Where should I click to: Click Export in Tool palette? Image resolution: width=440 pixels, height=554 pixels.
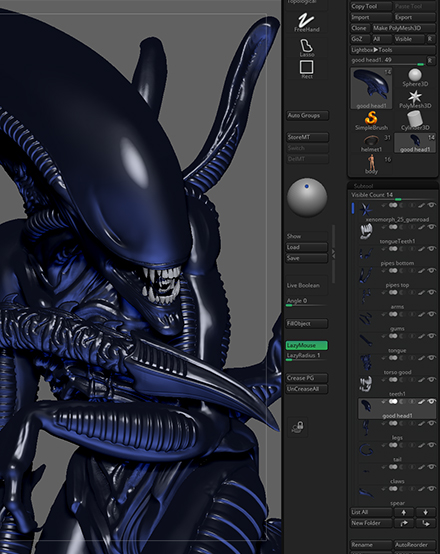[415, 17]
